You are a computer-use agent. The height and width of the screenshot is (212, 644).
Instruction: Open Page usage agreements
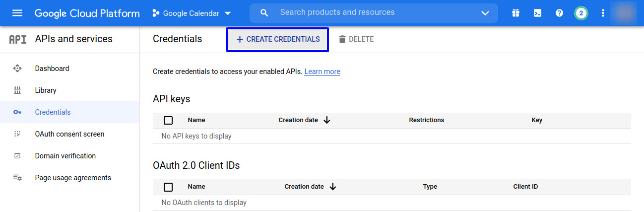69,178
